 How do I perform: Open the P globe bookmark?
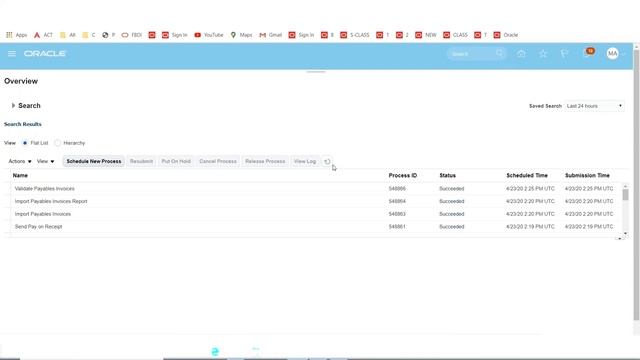[109, 35]
